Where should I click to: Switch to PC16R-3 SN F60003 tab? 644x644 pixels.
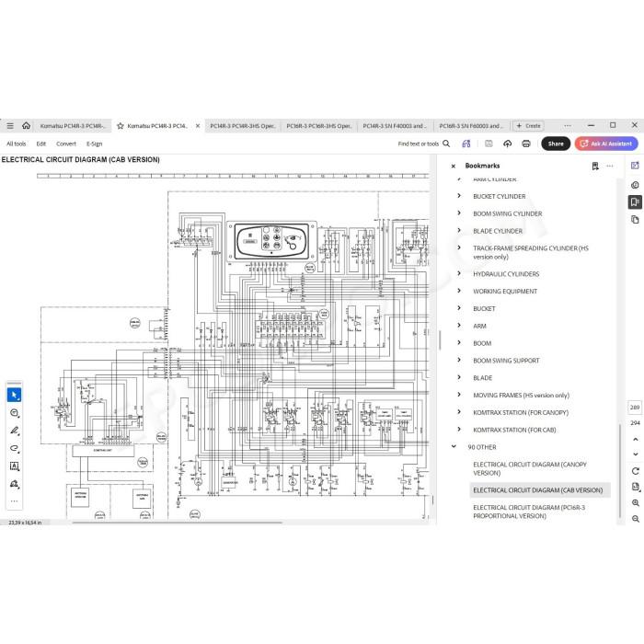point(471,126)
